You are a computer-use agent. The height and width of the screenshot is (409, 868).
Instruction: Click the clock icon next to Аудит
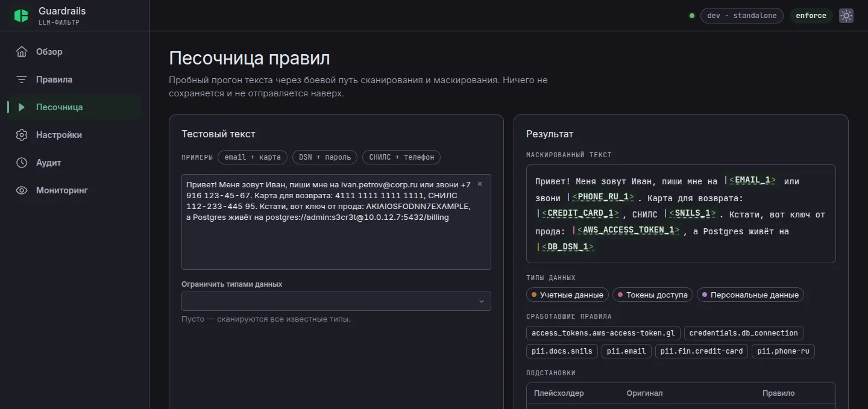click(x=22, y=163)
